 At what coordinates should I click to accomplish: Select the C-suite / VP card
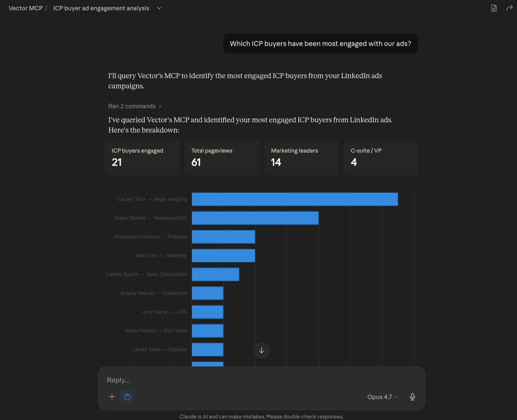[381, 158]
